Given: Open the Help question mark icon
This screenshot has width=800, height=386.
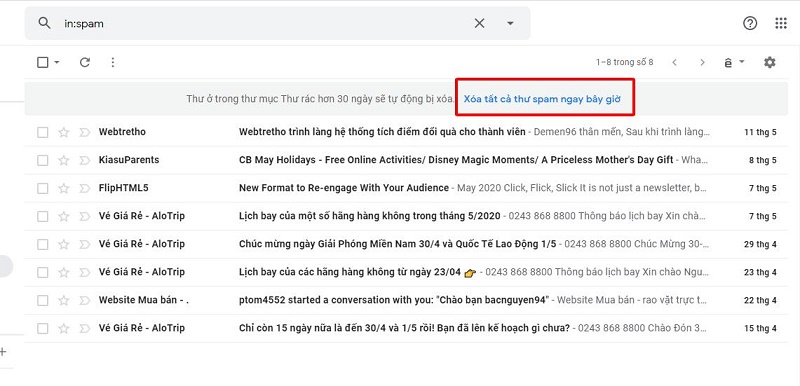Looking at the screenshot, I should pos(749,23).
